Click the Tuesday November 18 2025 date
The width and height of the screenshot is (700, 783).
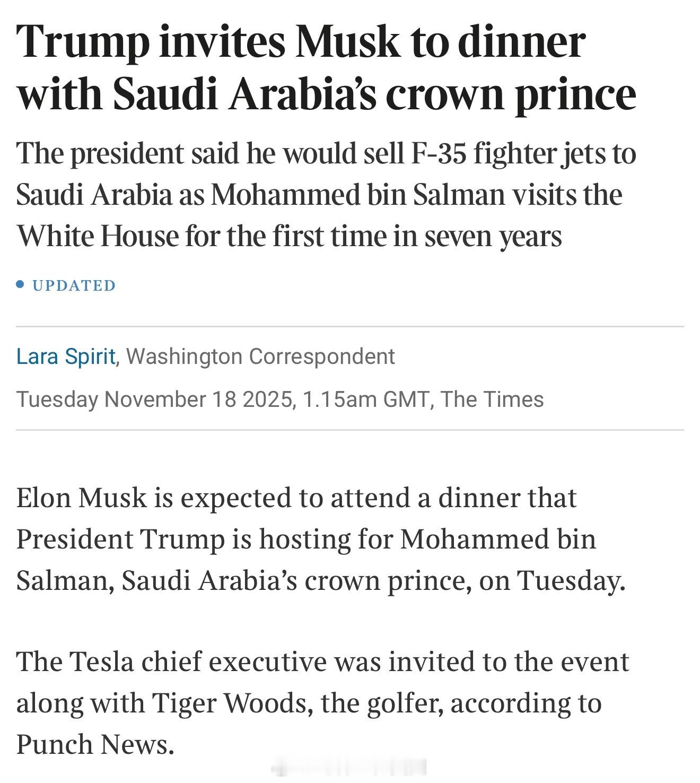[154, 399]
